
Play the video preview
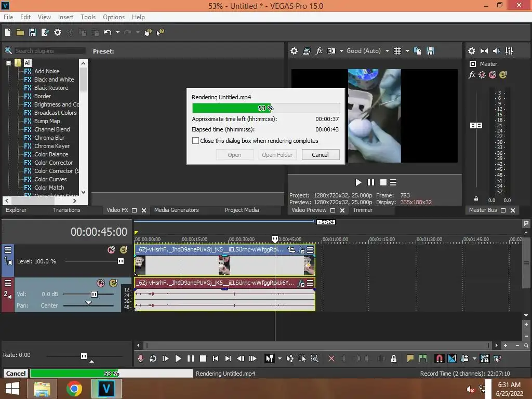point(358,182)
